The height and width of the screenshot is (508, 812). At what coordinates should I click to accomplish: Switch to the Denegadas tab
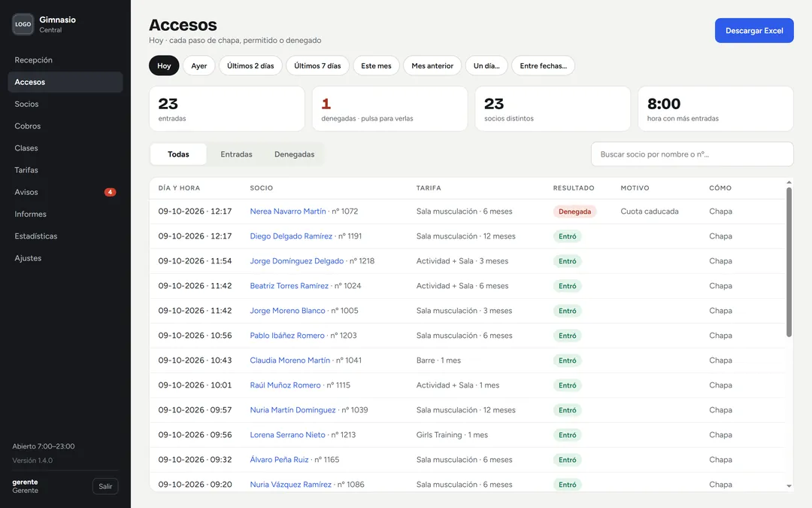(x=294, y=154)
